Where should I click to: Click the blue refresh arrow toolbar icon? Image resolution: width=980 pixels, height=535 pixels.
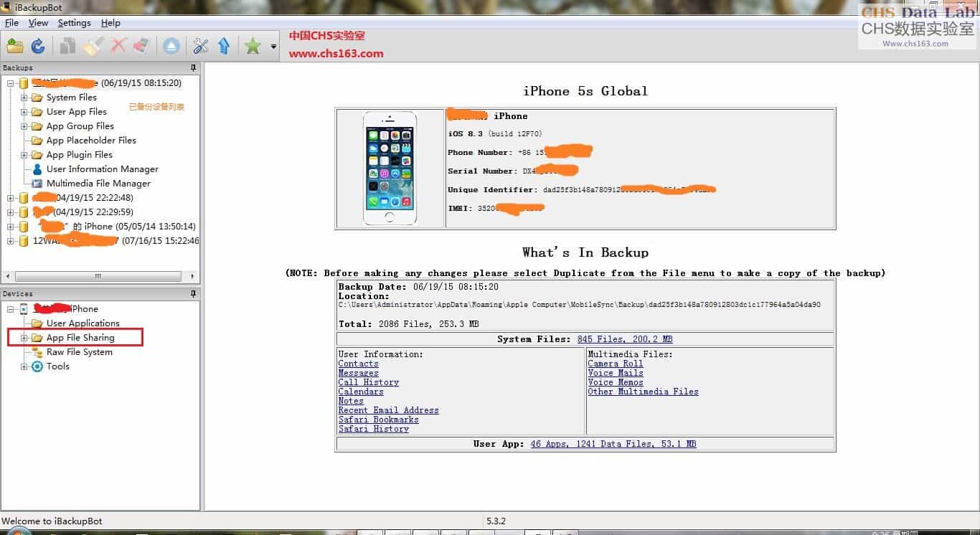coord(38,47)
